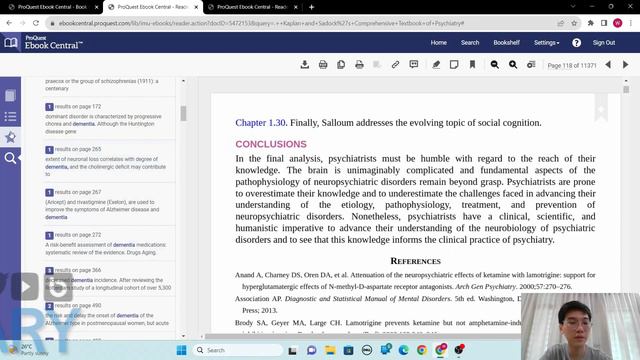Image resolution: width=640 pixels, height=360 pixels.
Task: Click the copy pages icon in the toolbar
Action: coord(341,64)
